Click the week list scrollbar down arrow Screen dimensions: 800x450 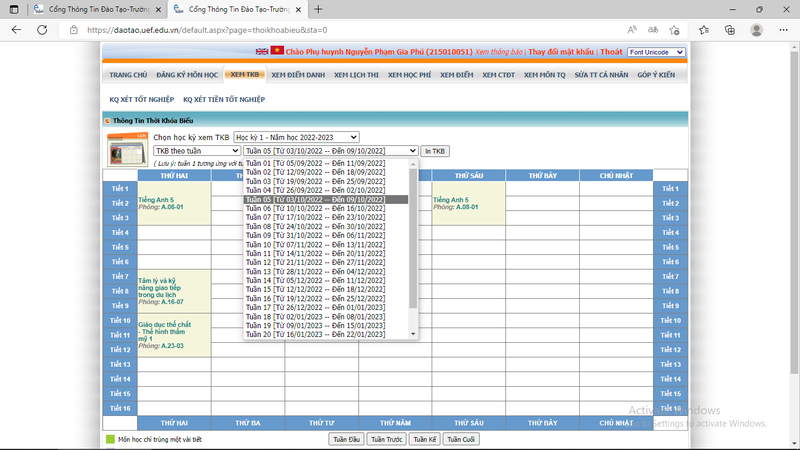(414, 334)
